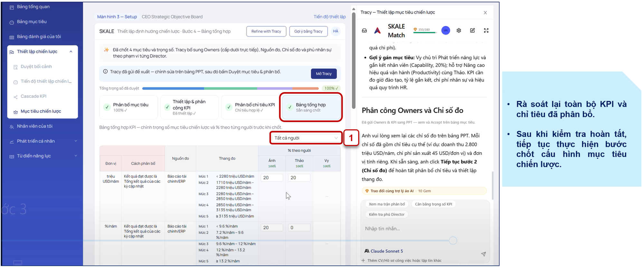Click Cân bằng trọng số KPI suggestion
Screen dimensions: 644x267
pos(433,204)
